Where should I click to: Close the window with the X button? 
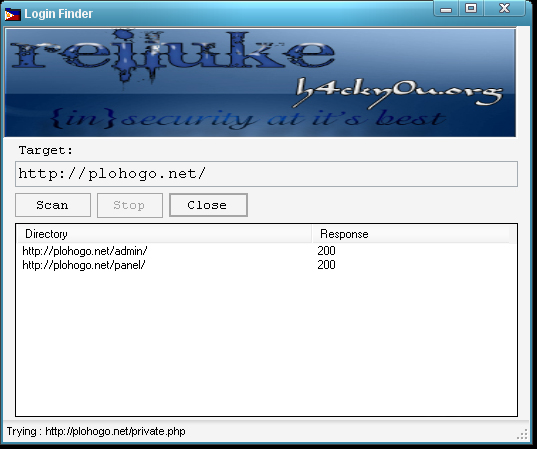(504, 8)
